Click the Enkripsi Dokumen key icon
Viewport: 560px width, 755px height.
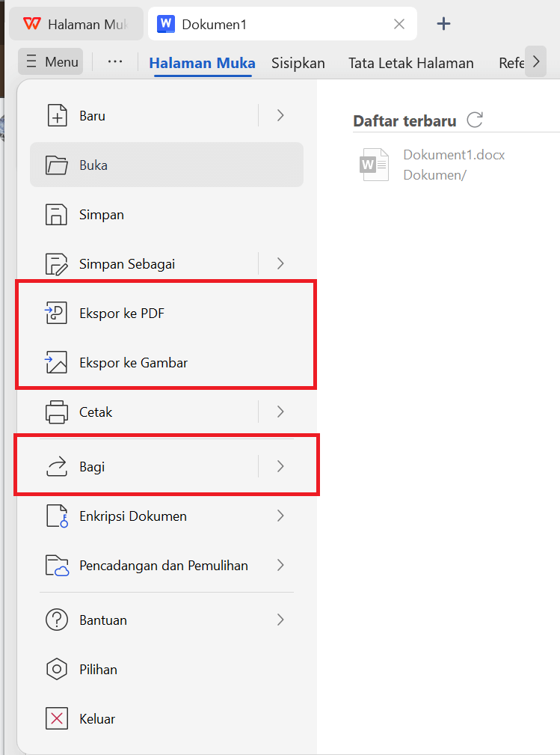pos(57,516)
